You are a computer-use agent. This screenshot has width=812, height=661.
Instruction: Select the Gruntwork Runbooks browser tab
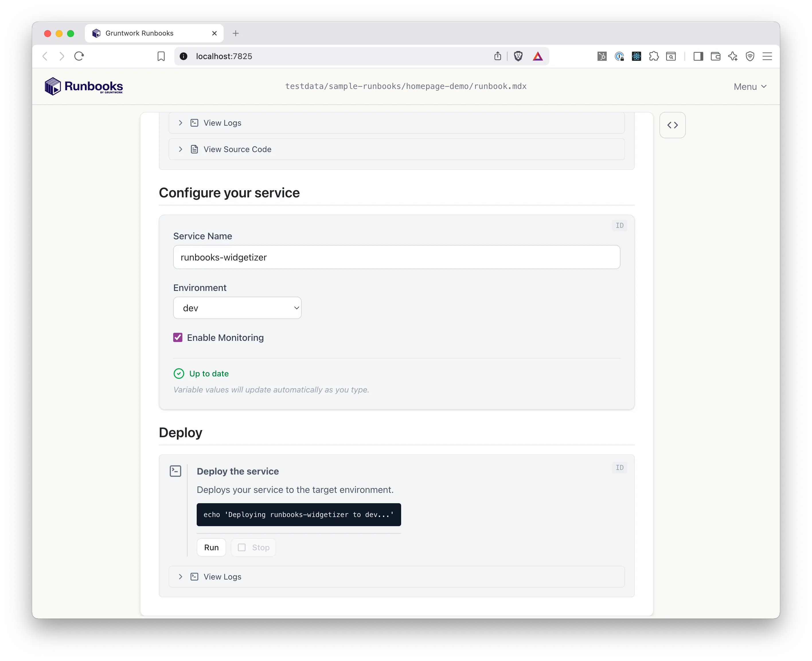[x=140, y=33]
